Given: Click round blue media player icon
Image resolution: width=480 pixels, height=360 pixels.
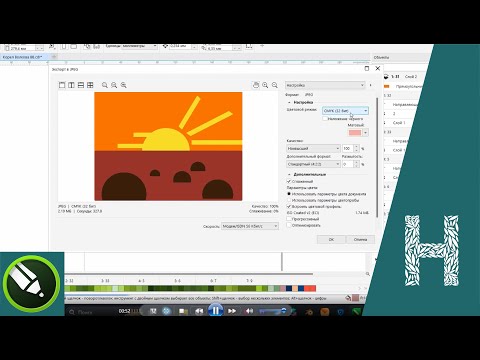Looking at the screenshot, I should click(x=166, y=311).
